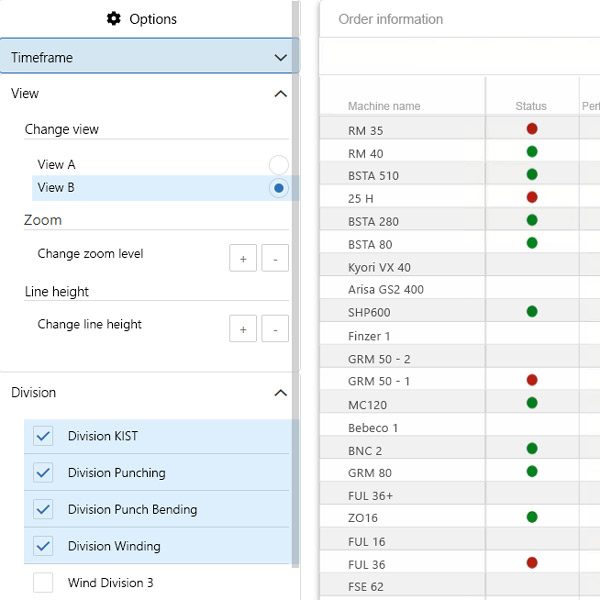Collapse the Division section chevron
The width and height of the screenshot is (600, 600).
click(x=280, y=393)
